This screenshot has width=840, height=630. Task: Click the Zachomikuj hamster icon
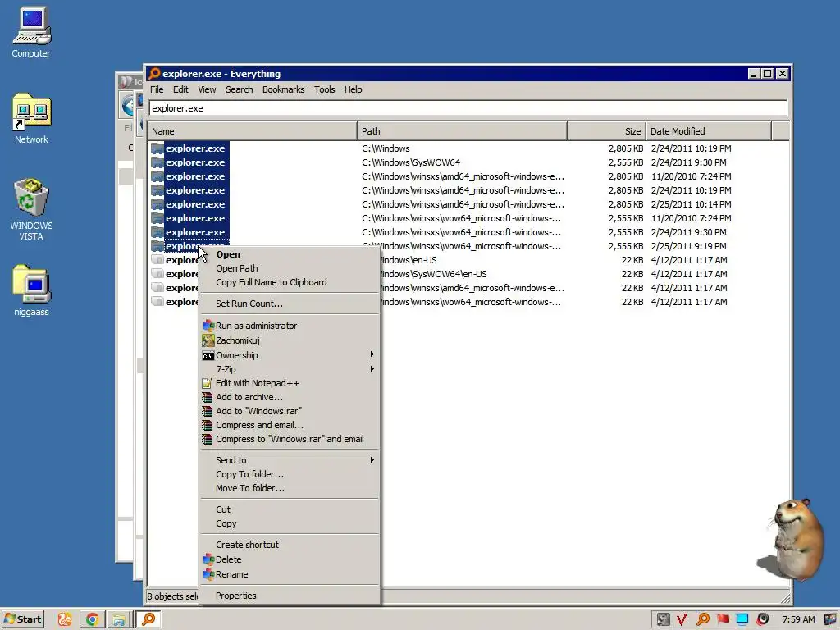point(208,340)
